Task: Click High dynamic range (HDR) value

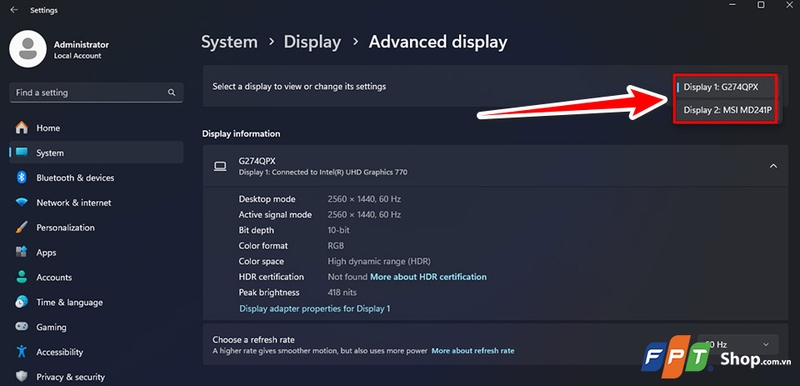Action: (379, 262)
